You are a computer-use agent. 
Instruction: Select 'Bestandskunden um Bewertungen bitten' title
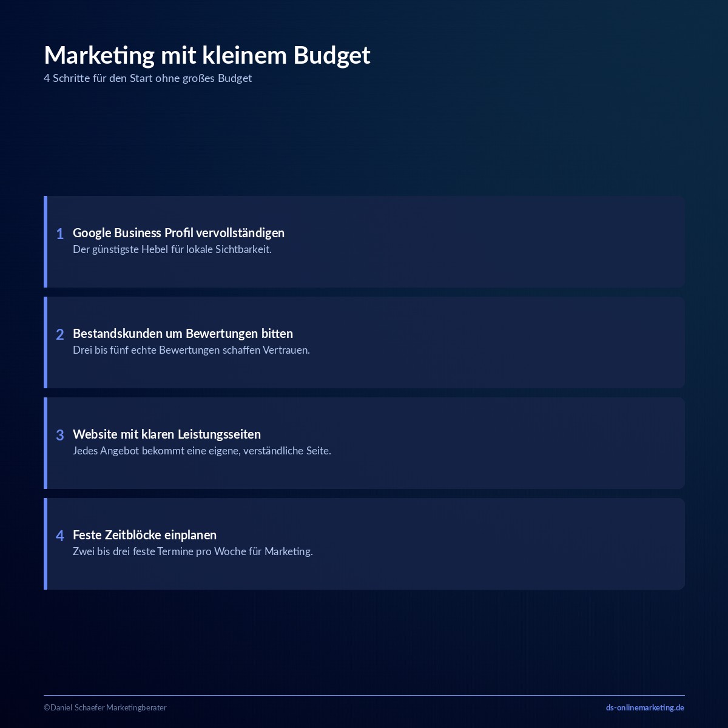click(183, 334)
